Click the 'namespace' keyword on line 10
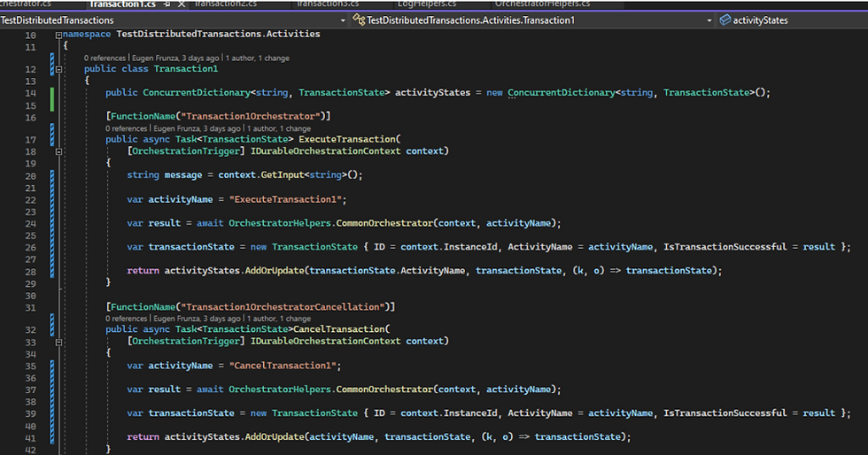868x455 pixels. point(87,35)
